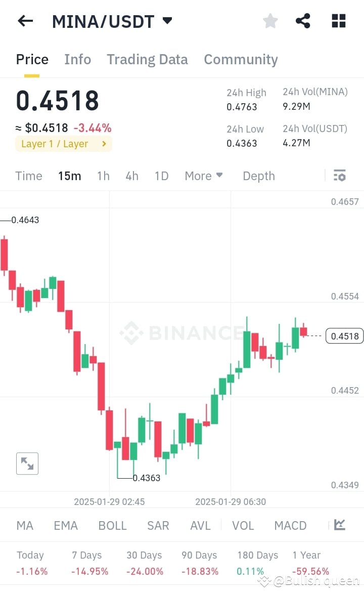Turn on the VOL indicator

pyautogui.click(x=243, y=525)
